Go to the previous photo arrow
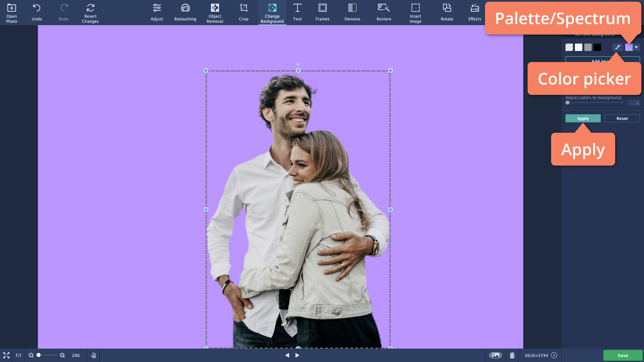 pyautogui.click(x=287, y=355)
